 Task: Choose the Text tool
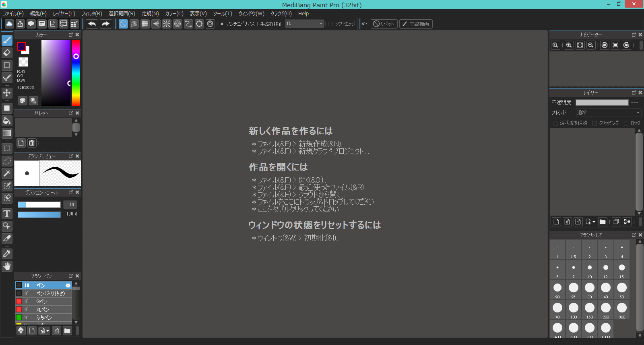[x=7, y=214]
